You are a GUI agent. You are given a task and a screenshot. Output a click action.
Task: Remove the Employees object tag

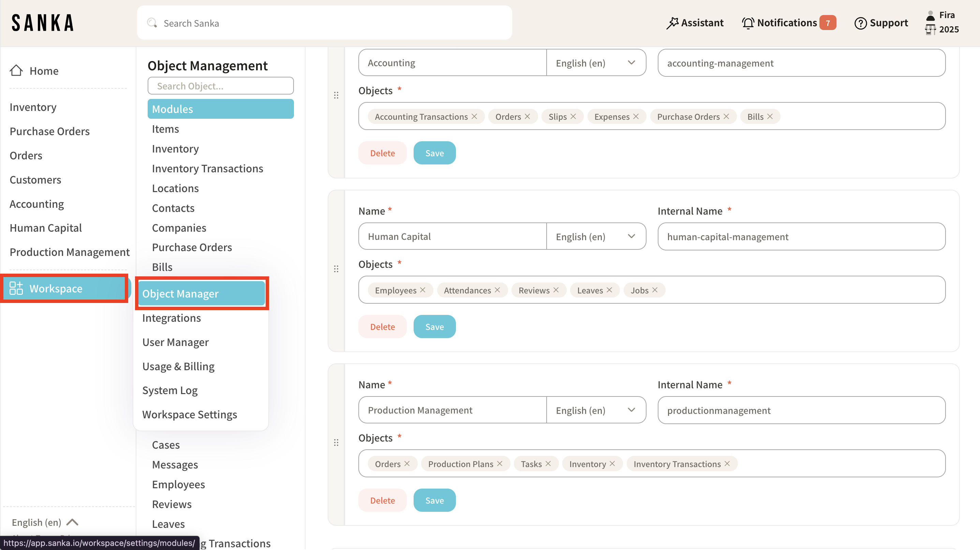click(x=423, y=290)
